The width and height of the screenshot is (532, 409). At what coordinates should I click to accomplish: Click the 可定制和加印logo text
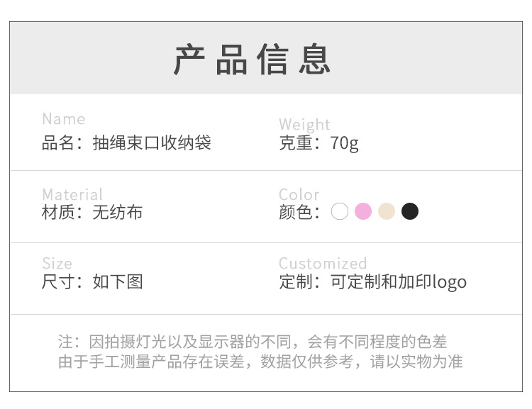point(399,281)
